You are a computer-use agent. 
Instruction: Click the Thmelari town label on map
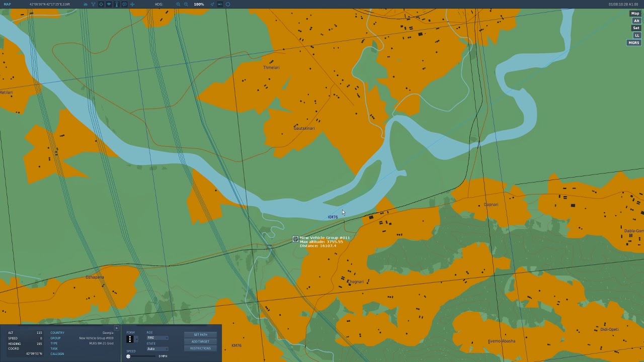pos(271,67)
